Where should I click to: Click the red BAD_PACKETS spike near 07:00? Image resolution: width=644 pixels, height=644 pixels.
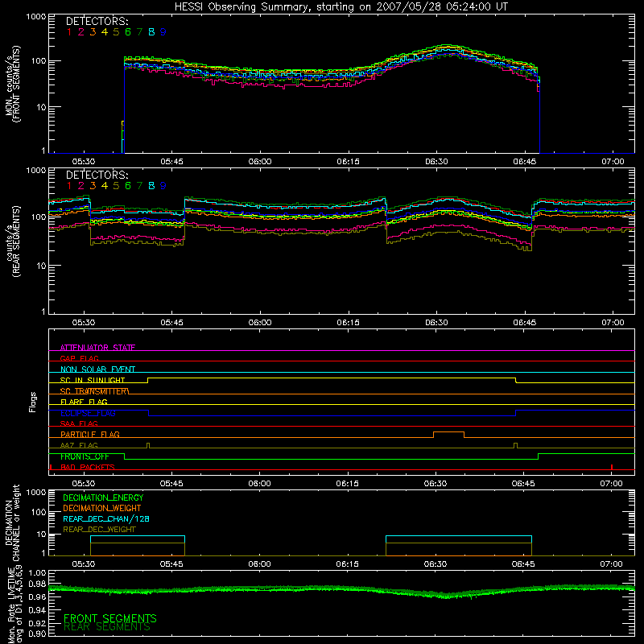point(612,467)
